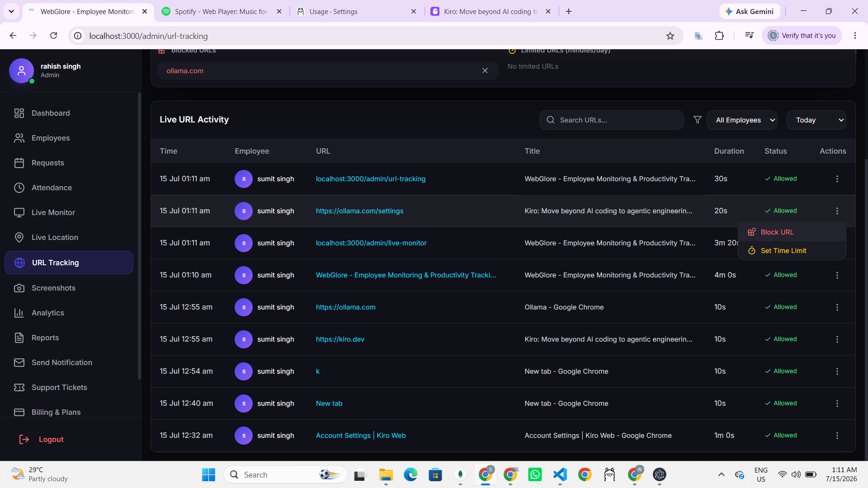The height and width of the screenshot is (488, 868).
Task: Open Account Settings | Kiro Web link
Action: [x=361, y=436]
